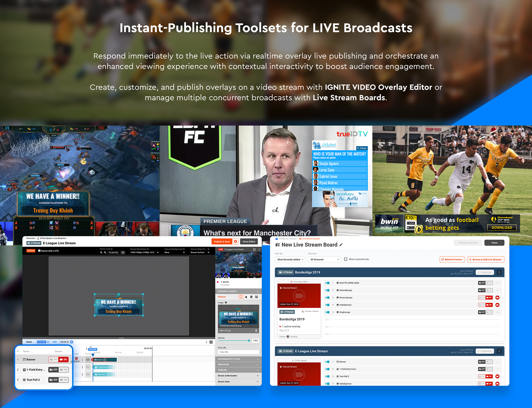
Task: Select the TV platform icon
Action: 257,297
